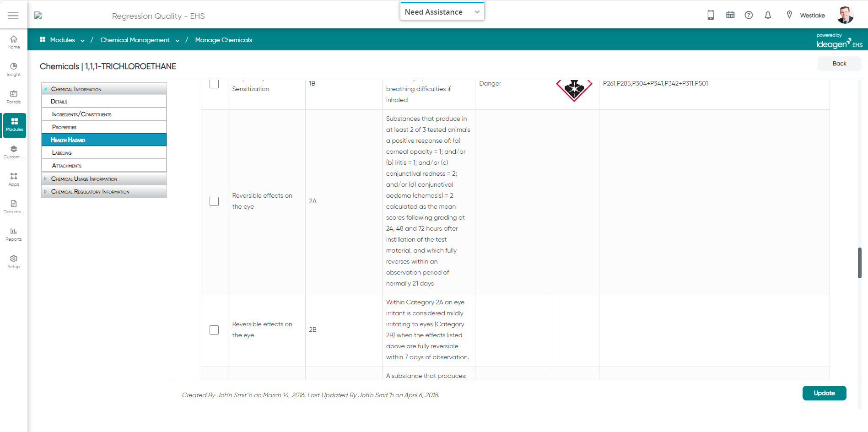
Task: Open Portals in the sidebar
Action: coord(14,97)
